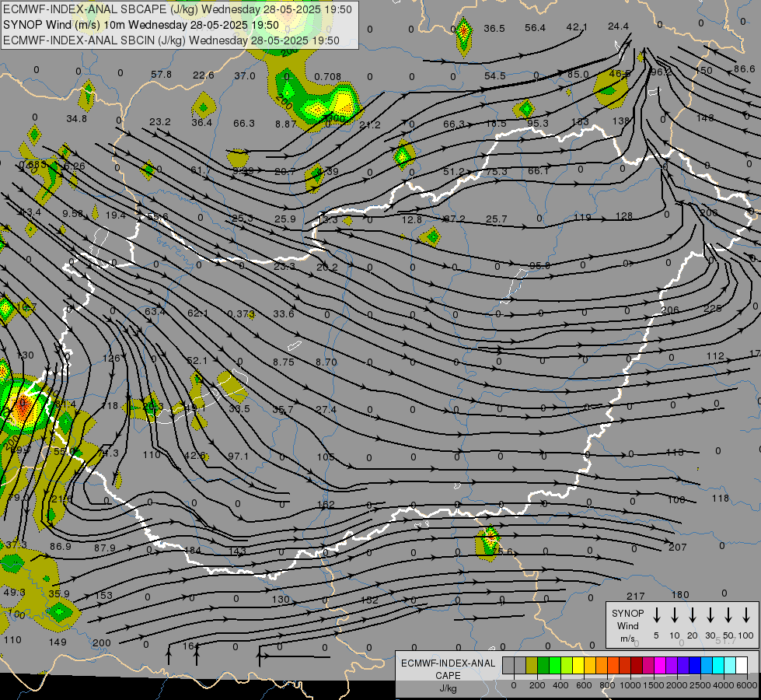Click the map value '217'
Image resolution: width=761 pixels, height=700 pixels.
tap(635, 596)
